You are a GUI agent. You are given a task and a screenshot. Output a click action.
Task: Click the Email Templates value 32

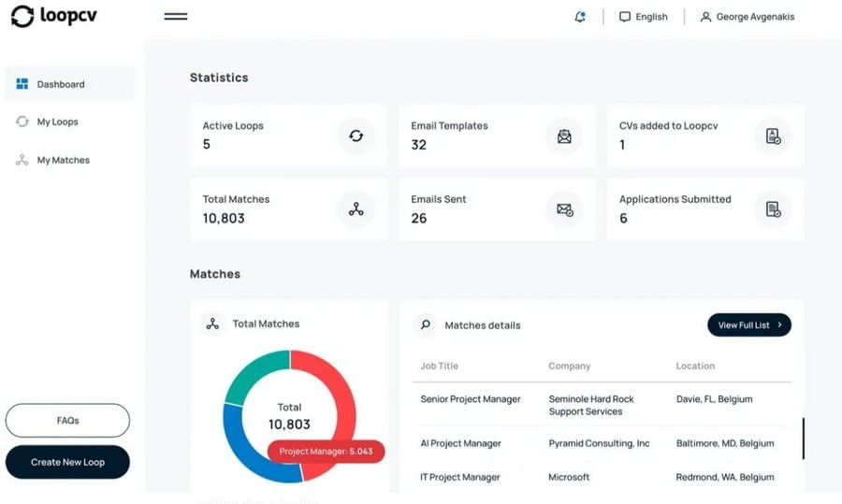418,144
